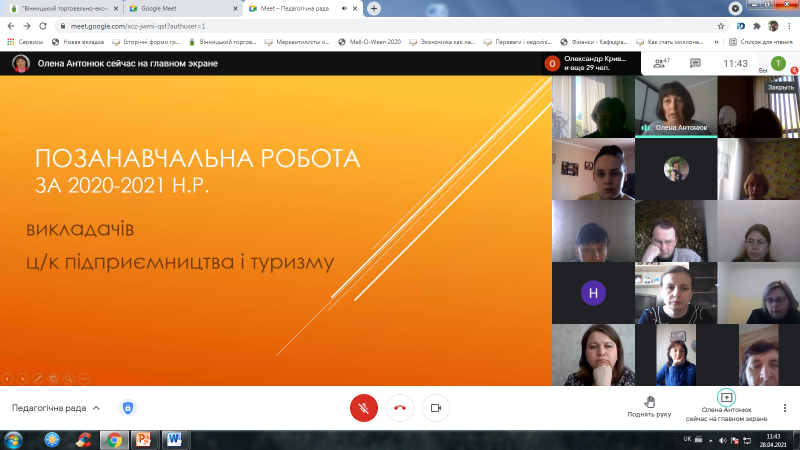This screenshot has width=800, height=450.
Task: Switch to Word in taskbar
Action: [174, 440]
